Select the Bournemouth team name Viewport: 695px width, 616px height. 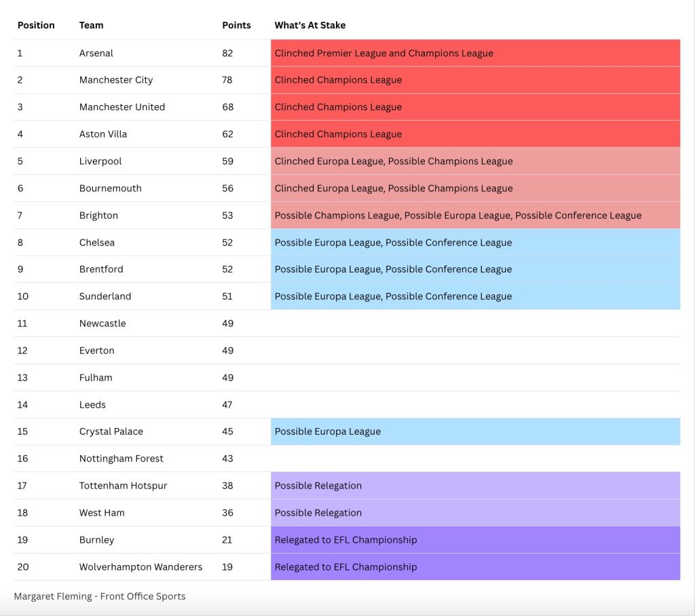coord(111,189)
